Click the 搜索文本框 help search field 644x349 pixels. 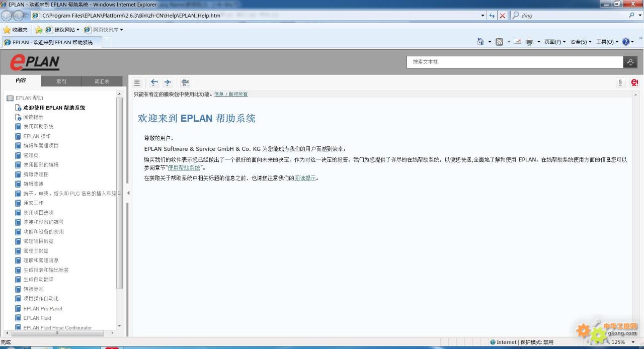[x=515, y=62]
